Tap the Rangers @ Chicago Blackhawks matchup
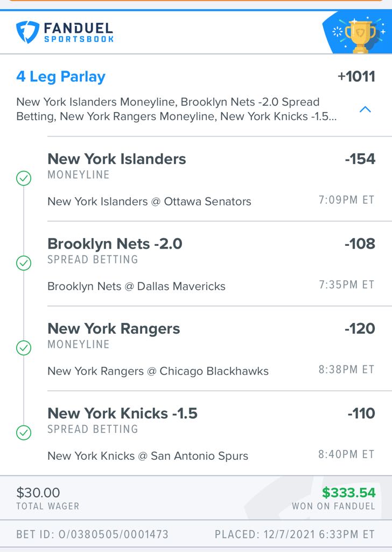The image size is (392, 552). (x=158, y=371)
